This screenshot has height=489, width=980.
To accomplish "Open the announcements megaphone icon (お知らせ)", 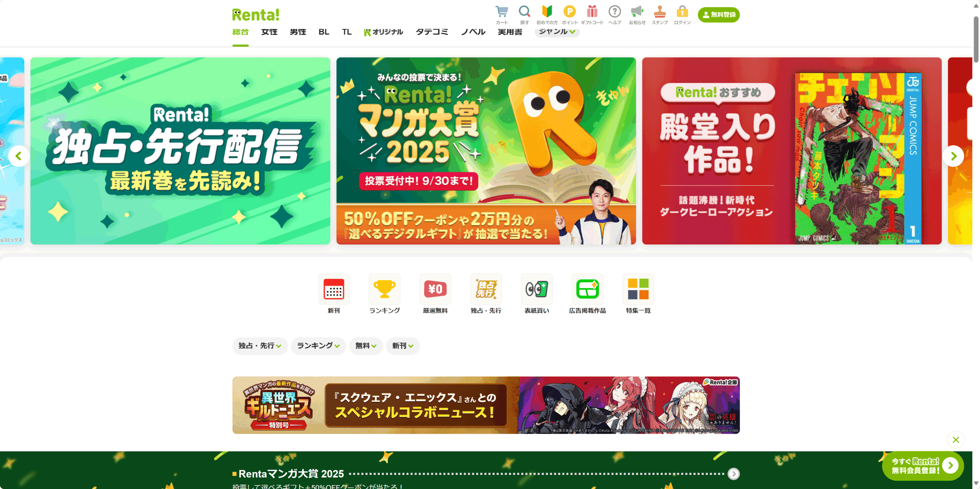I will pyautogui.click(x=637, y=15).
